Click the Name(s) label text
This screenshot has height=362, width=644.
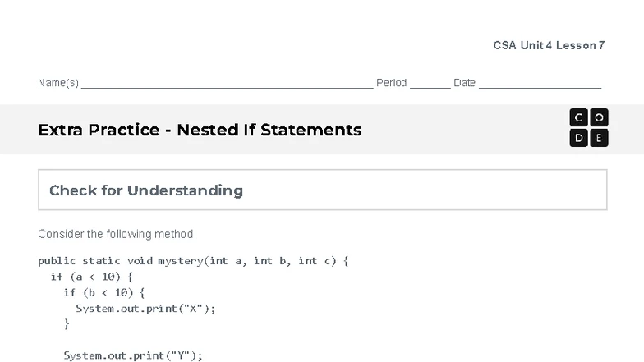pyautogui.click(x=57, y=83)
